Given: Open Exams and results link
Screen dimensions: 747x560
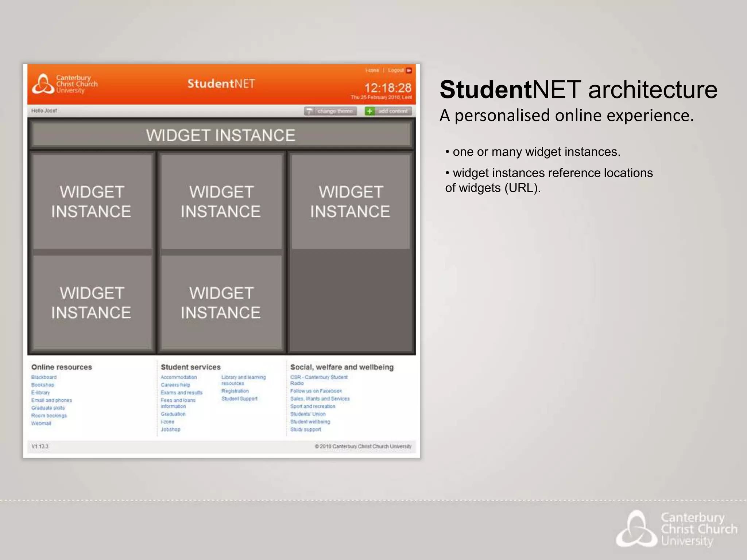Looking at the screenshot, I should pos(181,393).
